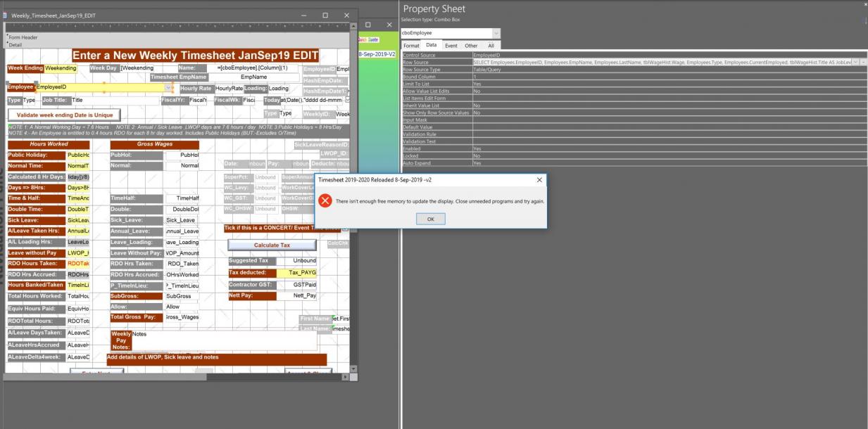Click the Row Source Type property value
The height and width of the screenshot is (429, 868).
669,70
